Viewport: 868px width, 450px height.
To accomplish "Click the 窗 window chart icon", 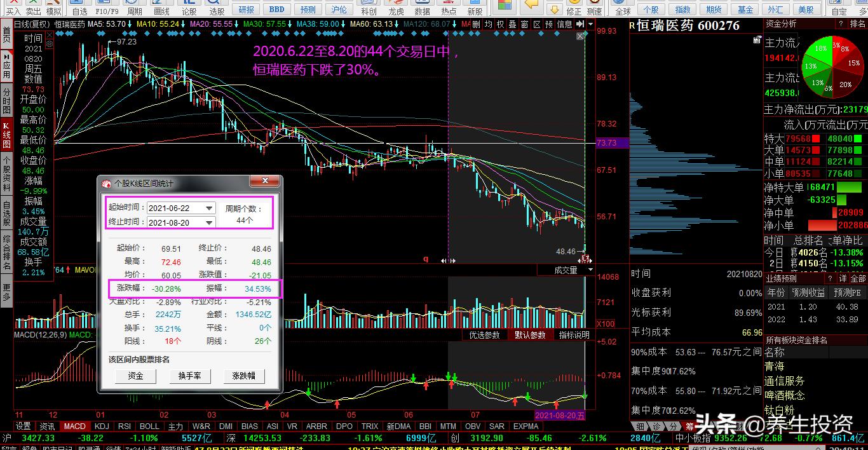I will pyautogui.click(x=524, y=24).
